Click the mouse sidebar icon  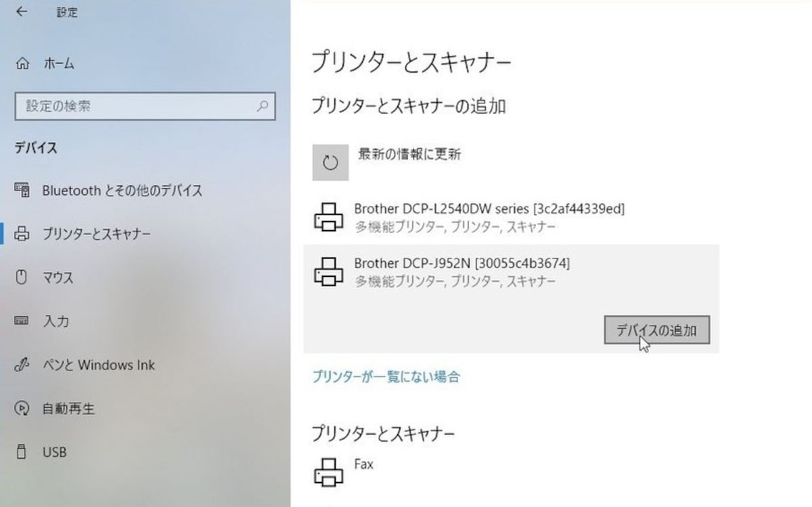(x=22, y=278)
